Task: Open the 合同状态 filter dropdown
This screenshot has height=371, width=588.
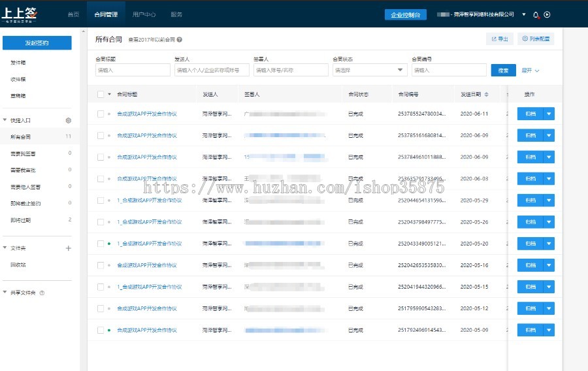Action: click(x=370, y=70)
